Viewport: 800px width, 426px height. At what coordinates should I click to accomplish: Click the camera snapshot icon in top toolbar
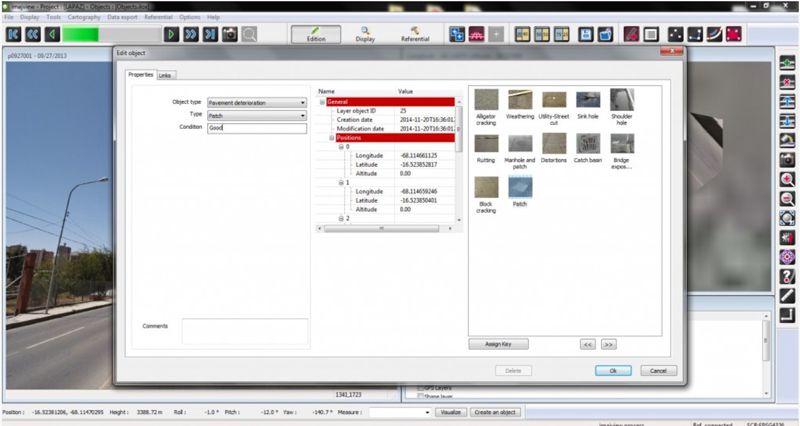(230, 35)
